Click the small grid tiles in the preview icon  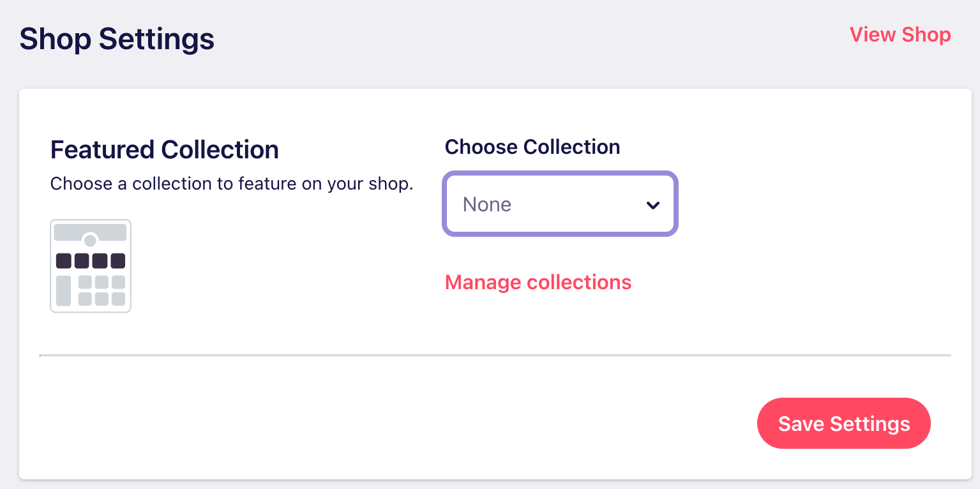tap(101, 290)
